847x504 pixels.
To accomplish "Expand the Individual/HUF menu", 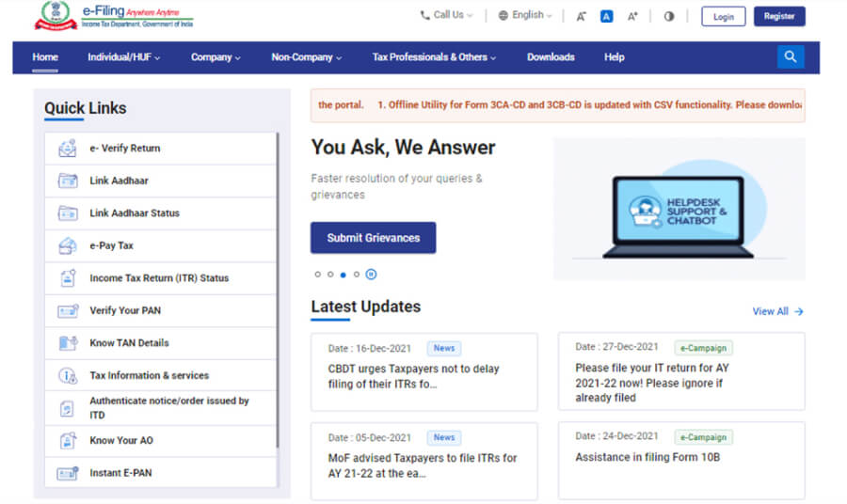I will pyautogui.click(x=123, y=57).
